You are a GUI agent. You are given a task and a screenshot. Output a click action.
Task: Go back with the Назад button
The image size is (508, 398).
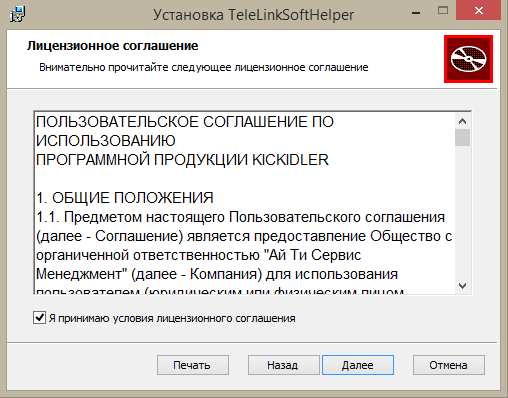click(x=283, y=365)
